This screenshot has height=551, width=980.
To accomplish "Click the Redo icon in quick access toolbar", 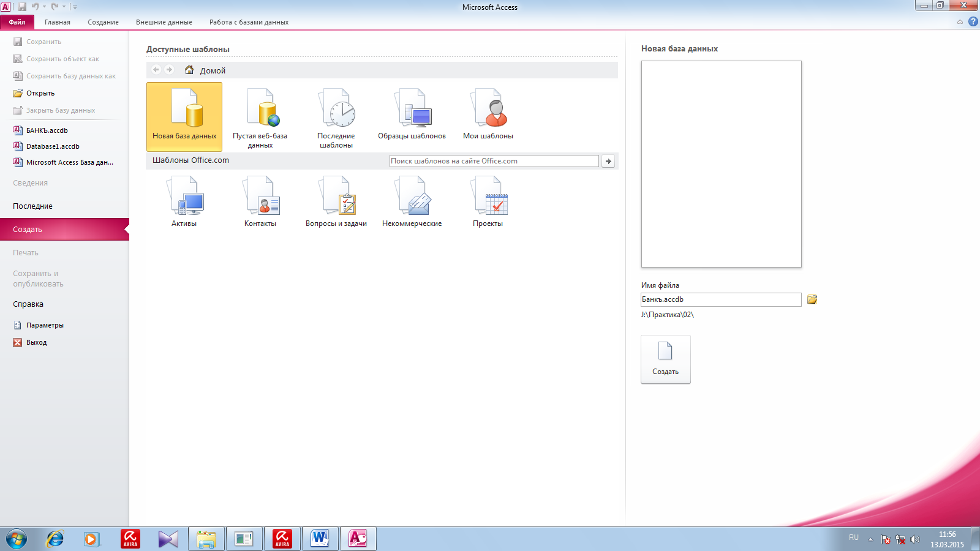I will 55,7.
